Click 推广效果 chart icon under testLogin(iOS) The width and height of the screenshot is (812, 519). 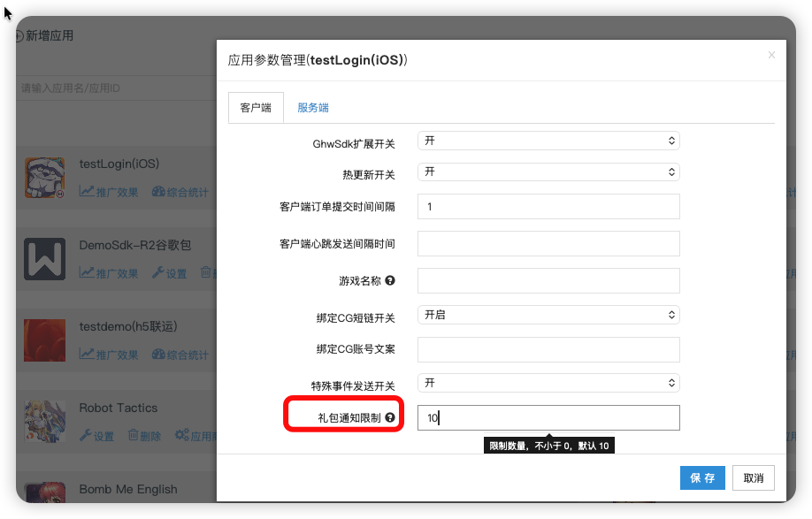[87, 192]
